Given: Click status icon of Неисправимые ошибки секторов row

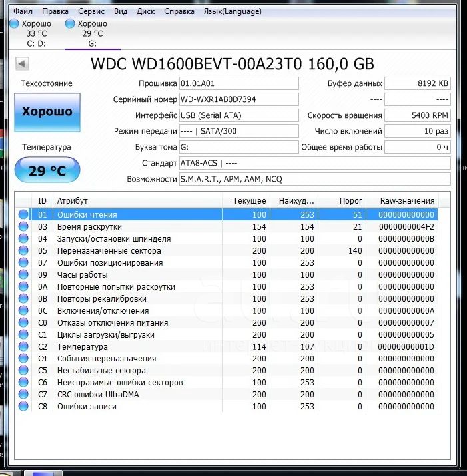Looking at the screenshot, I should pyautogui.click(x=23, y=382).
